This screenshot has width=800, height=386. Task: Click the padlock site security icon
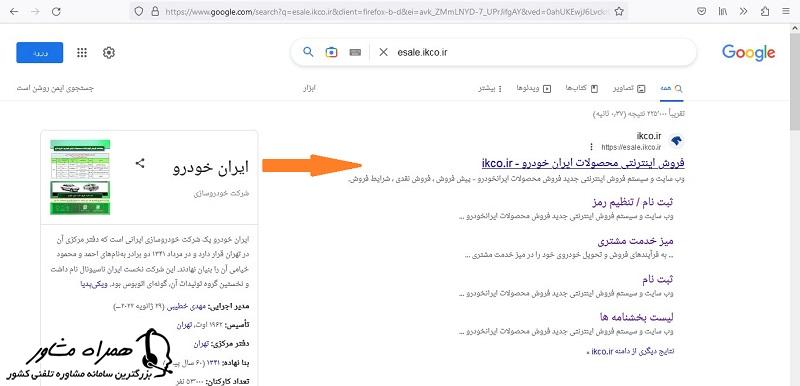point(155,11)
